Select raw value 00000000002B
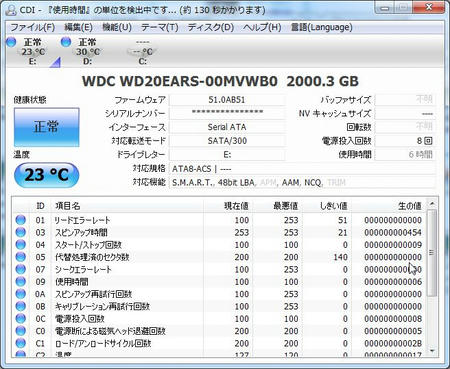Viewport: 450px width, 369px height. tap(393, 343)
